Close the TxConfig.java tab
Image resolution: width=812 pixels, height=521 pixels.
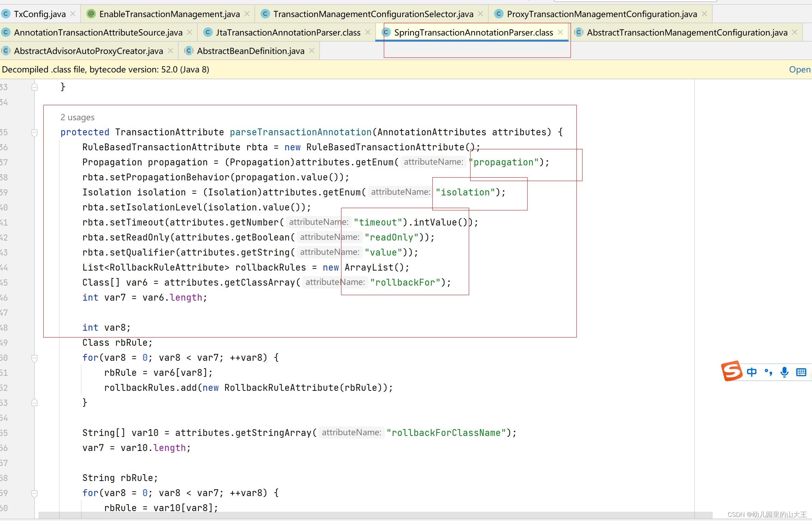(73, 14)
